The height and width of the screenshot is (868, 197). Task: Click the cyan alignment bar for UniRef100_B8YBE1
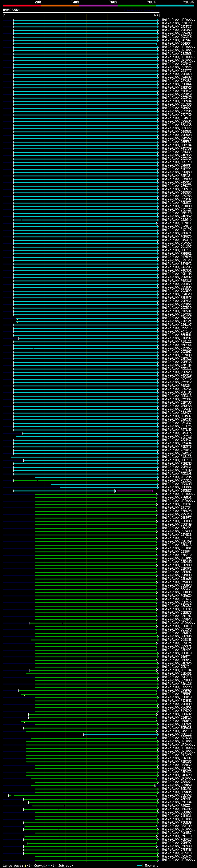[x=85, y=223]
